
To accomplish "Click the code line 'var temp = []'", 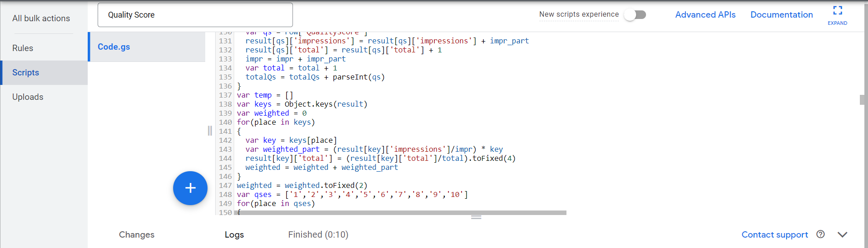I will pyautogui.click(x=265, y=95).
